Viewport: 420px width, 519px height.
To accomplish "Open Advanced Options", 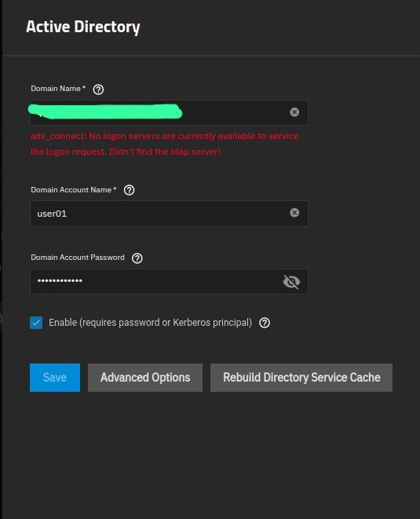I will tap(145, 378).
